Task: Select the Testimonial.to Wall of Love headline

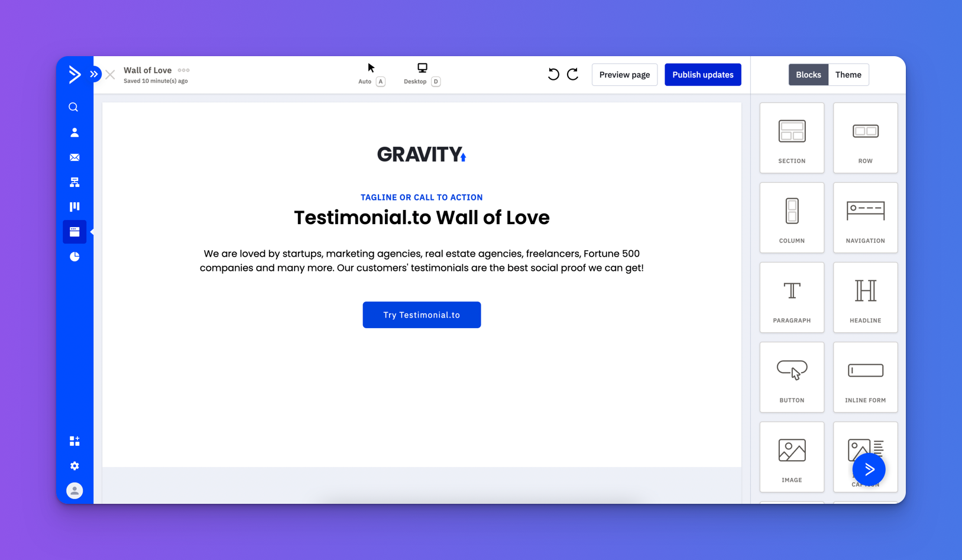Action: pos(422,218)
